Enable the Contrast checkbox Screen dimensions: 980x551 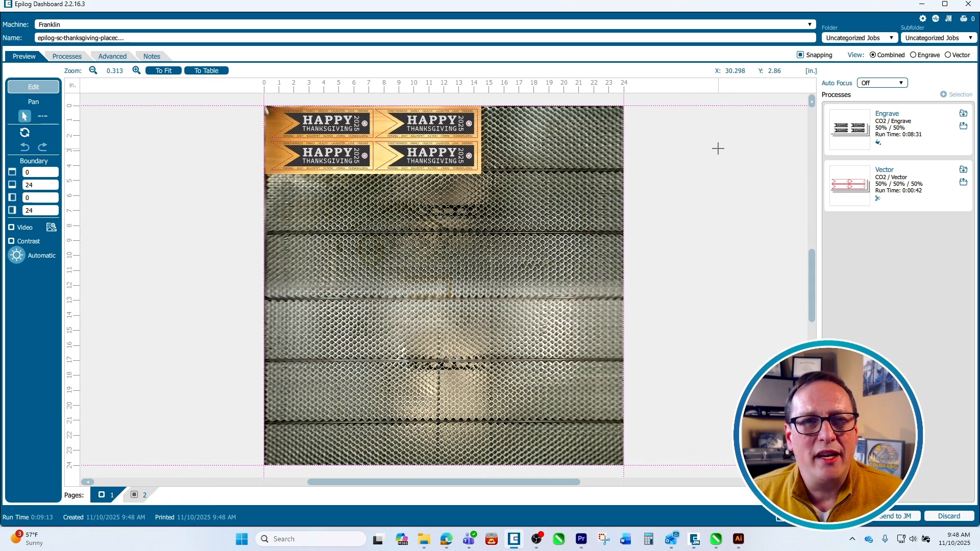pos(11,241)
